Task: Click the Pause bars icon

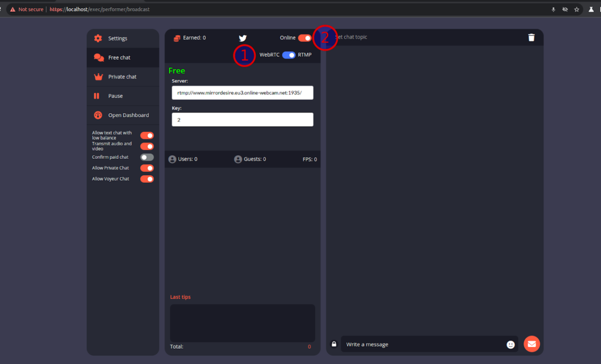Action: click(x=97, y=96)
